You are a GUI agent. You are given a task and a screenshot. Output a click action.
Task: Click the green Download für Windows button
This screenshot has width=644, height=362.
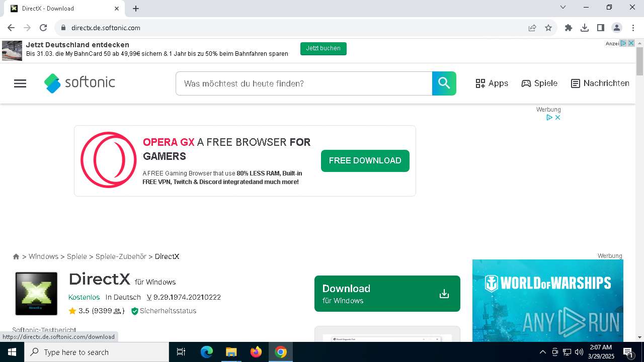387,294
